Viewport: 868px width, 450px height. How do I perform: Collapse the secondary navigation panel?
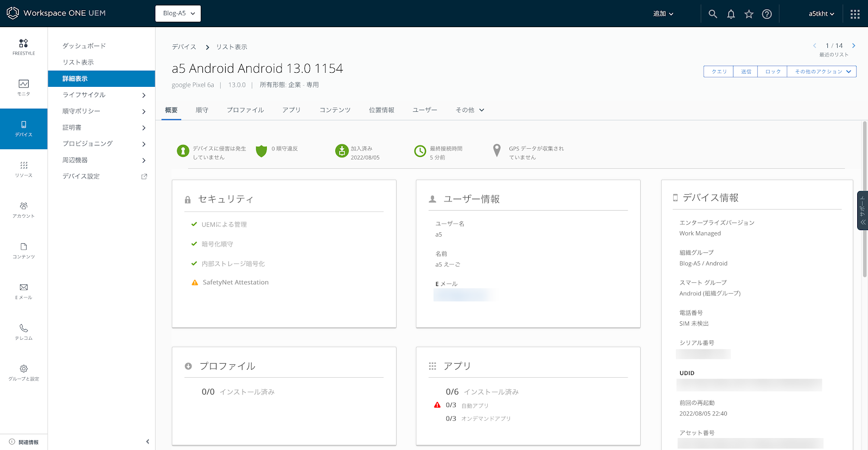[x=147, y=442]
